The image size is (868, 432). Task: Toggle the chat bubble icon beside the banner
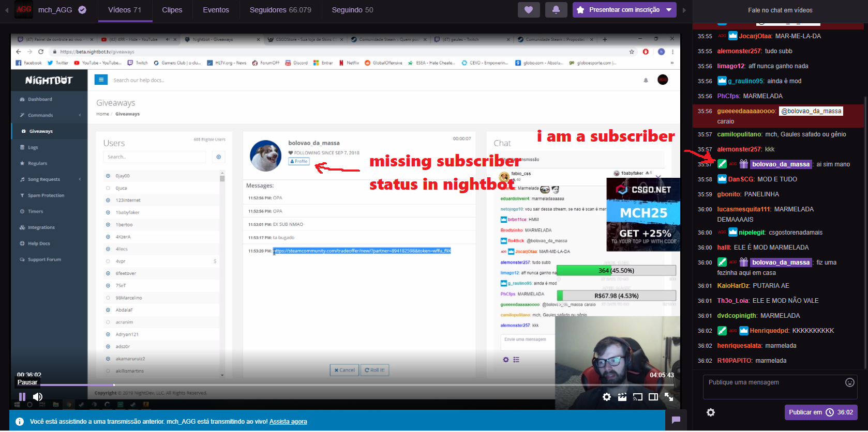[676, 420]
